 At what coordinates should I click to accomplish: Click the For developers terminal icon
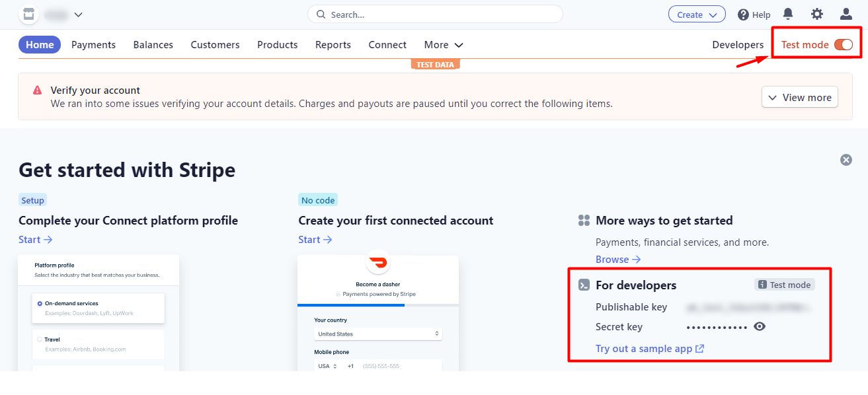click(x=584, y=285)
